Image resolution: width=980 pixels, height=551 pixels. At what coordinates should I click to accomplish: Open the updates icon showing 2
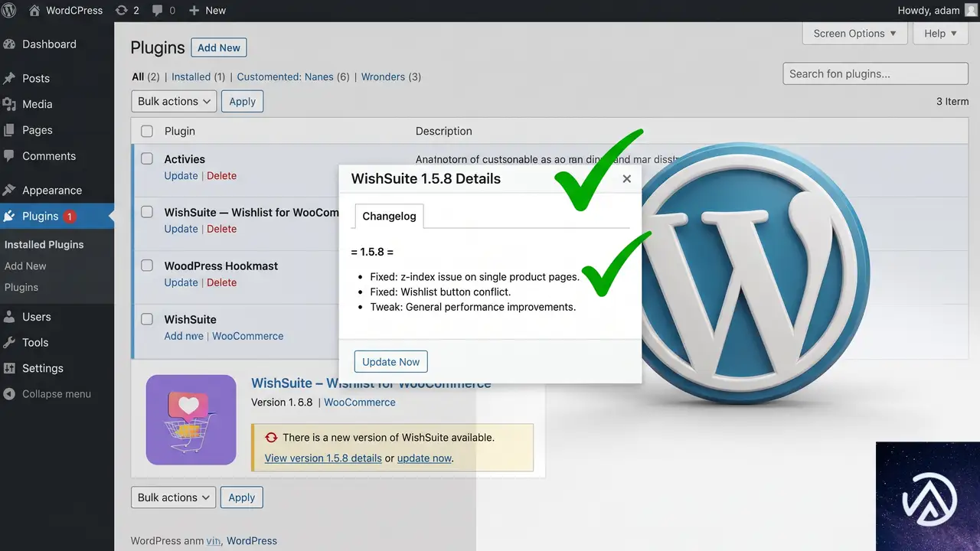[121, 11]
